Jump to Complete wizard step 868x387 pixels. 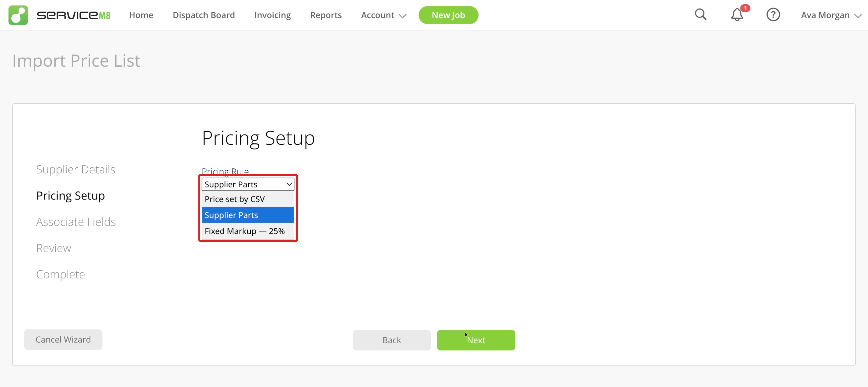61,274
